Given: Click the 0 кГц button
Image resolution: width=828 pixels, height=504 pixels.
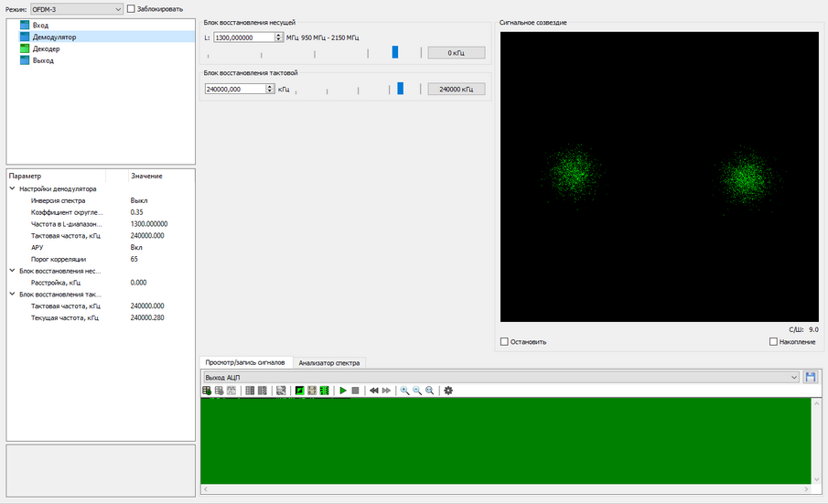Looking at the screenshot, I should 457,53.
